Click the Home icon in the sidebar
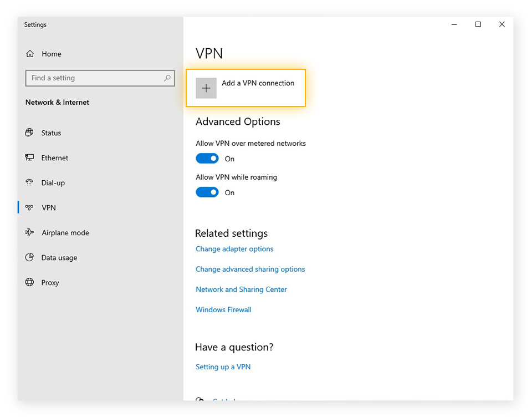The width and height of the screenshot is (532, 417). (29, 53)
